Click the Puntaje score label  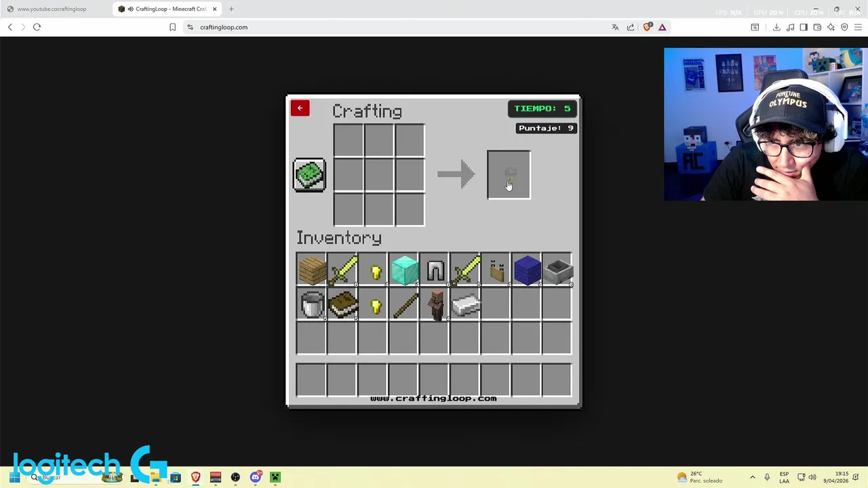tap(546, 128)
